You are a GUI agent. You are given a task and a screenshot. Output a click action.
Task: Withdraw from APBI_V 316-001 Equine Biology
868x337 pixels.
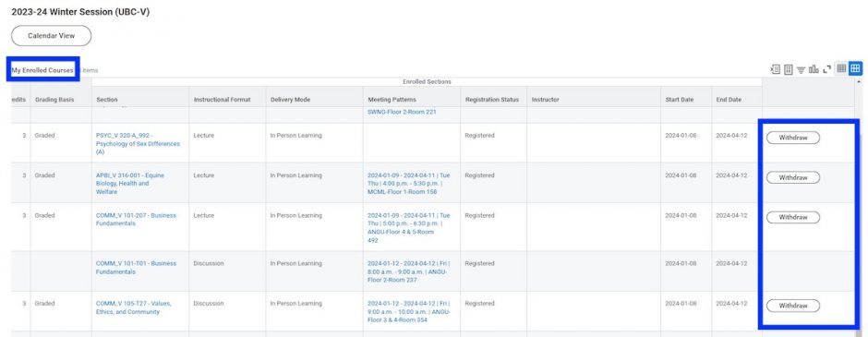point(792,177)
